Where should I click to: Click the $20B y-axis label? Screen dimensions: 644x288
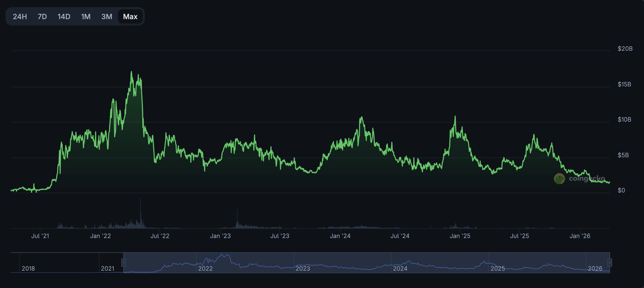(625, 49)
